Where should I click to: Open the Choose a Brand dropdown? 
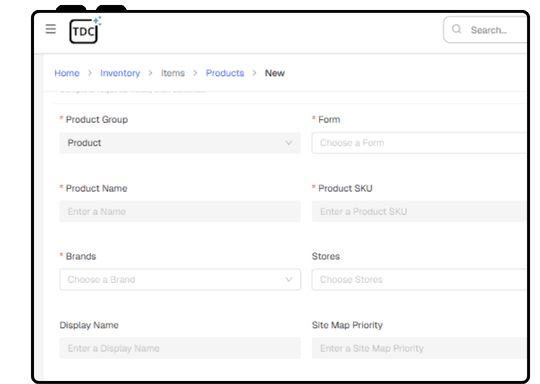click(180, 280)
